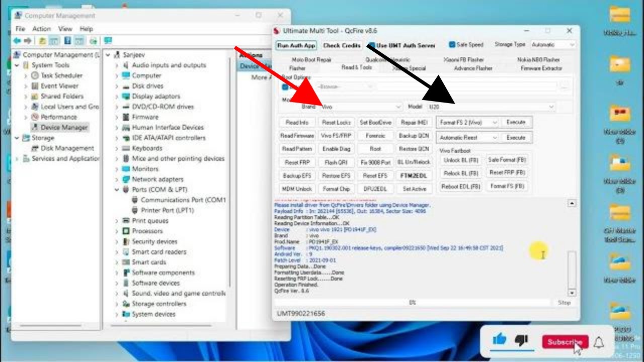The width and height of the screenshot is (644, 362).
Task: Expand the Disk drives node
Action: point(117,86)
